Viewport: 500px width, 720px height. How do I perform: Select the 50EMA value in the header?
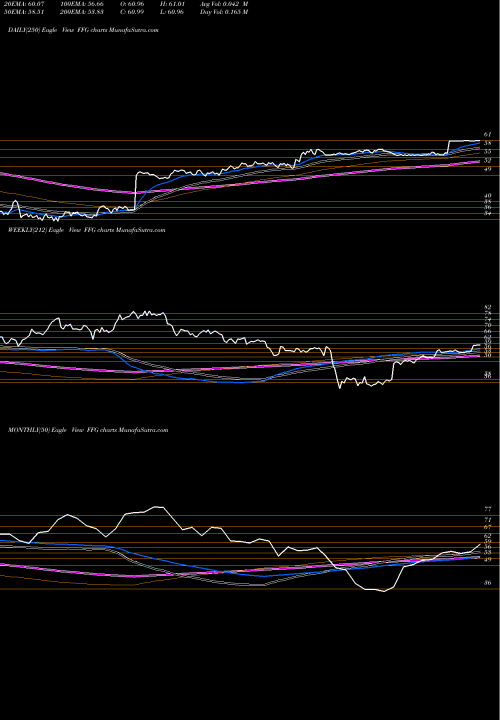[22, 12]
